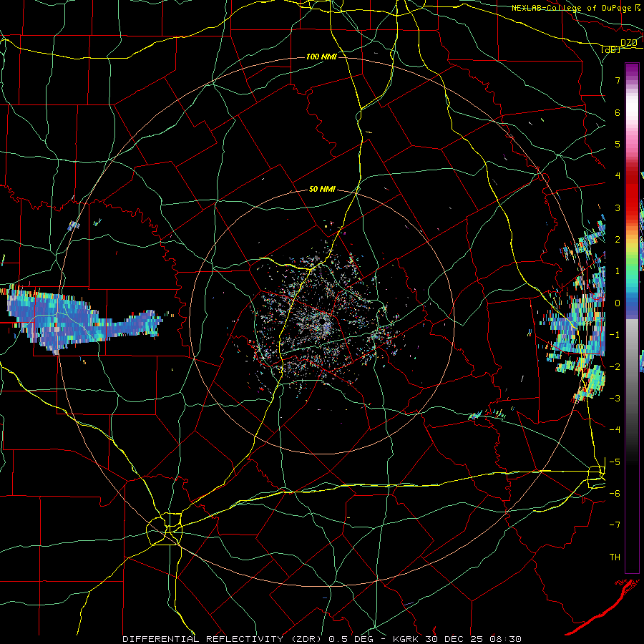Click the '3' value on the ZDR scale
644x644 pixels.
click(x=618, y=208)
